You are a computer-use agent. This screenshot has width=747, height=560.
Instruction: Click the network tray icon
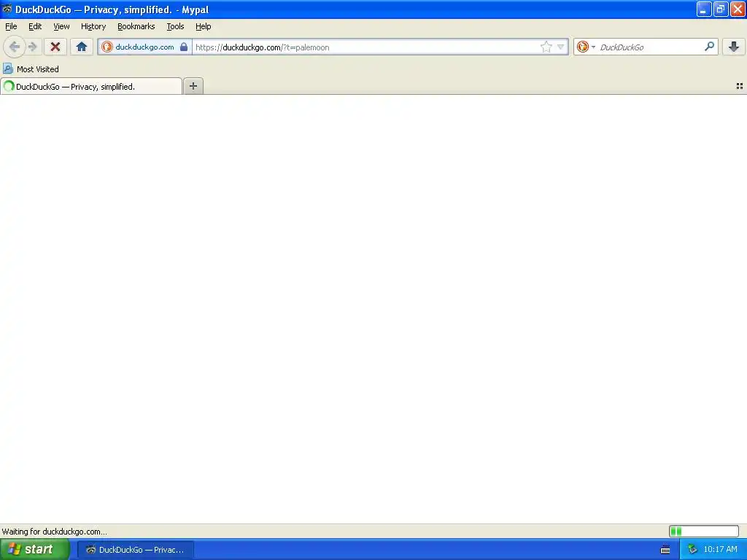[x=692, y=550]
